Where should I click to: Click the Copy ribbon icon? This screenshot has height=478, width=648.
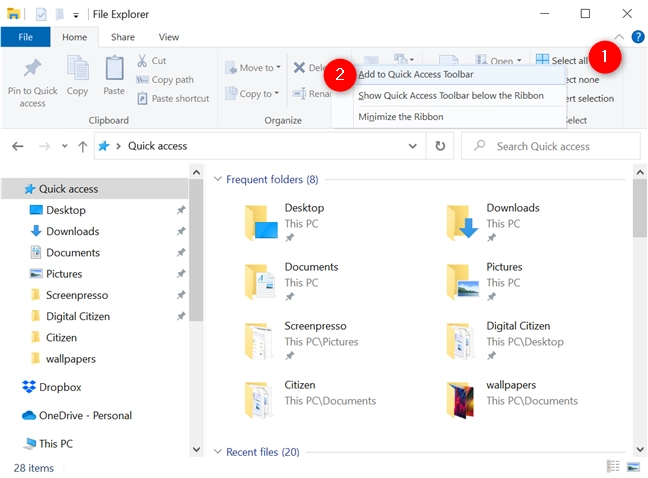(77, 75)
